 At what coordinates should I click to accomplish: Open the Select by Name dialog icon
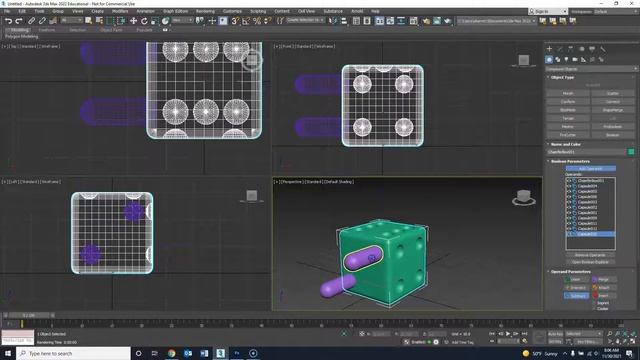(x=99, y=21)
